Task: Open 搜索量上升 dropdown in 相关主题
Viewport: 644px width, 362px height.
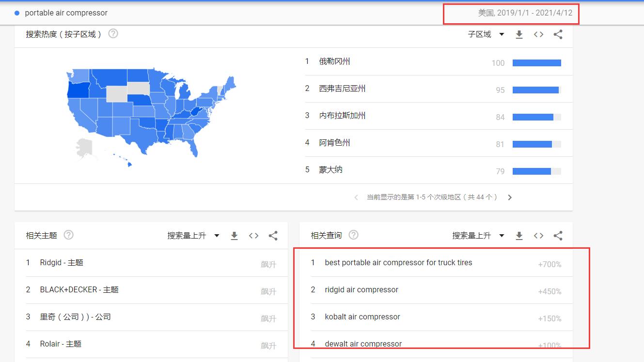Action: point(193,236)
